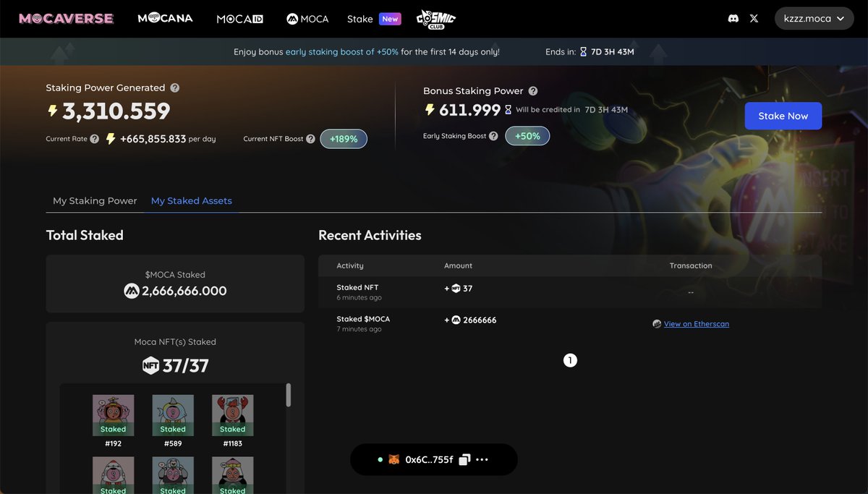Open the Mocana nav item
868x494 pixels.
[x=165, y=18]
